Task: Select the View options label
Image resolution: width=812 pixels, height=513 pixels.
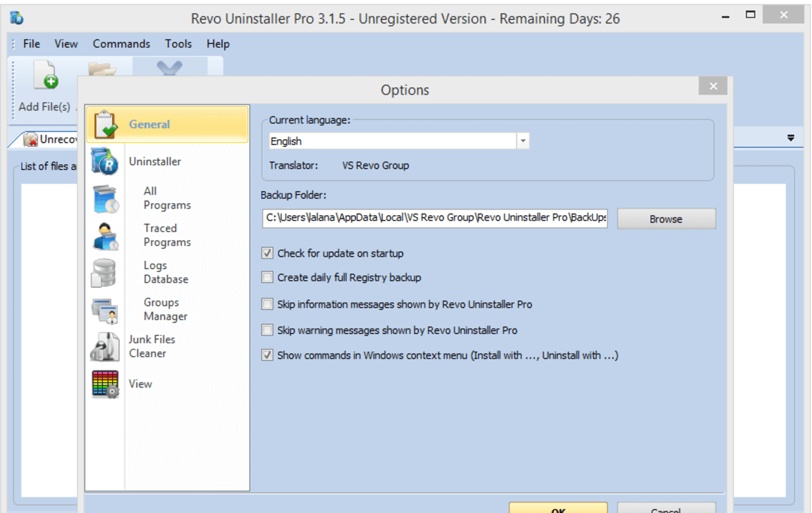Action: (140, 384)
